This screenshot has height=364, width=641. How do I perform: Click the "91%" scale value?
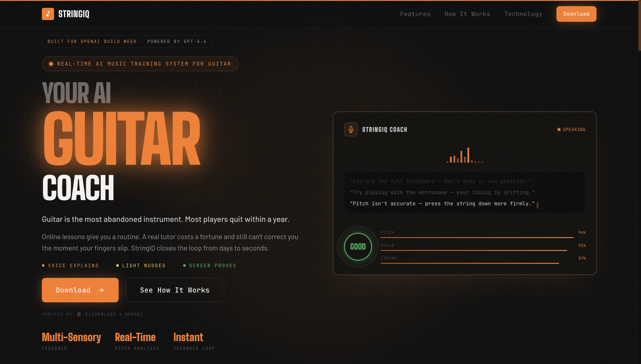pyautogui.click(x=582, y=245)
